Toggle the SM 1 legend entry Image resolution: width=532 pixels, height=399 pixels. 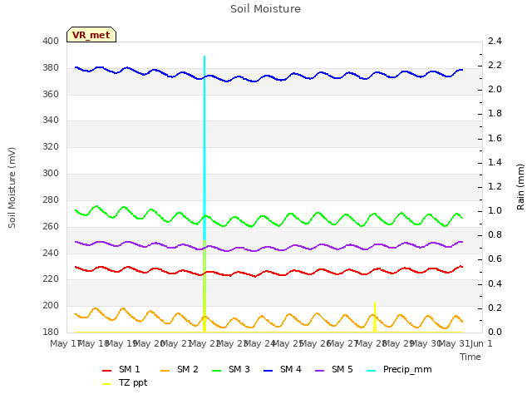coord(121,369)
